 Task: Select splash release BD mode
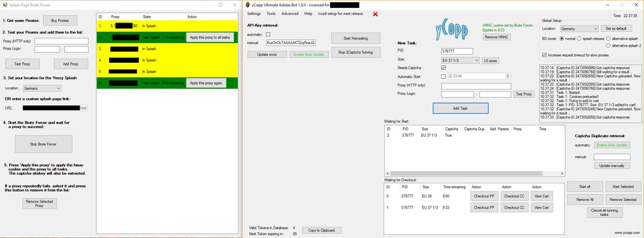pyautogui.click(x=580, y=39)
